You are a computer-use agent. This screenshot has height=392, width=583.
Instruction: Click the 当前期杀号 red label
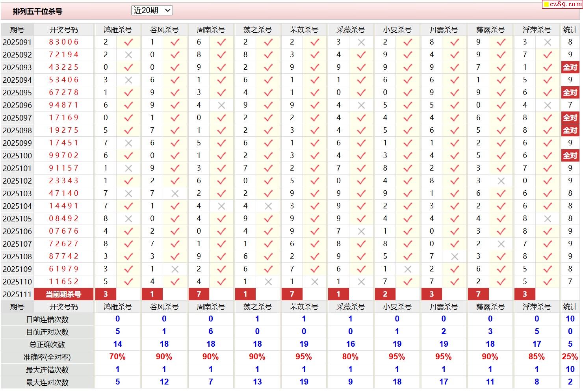(64, 294)
